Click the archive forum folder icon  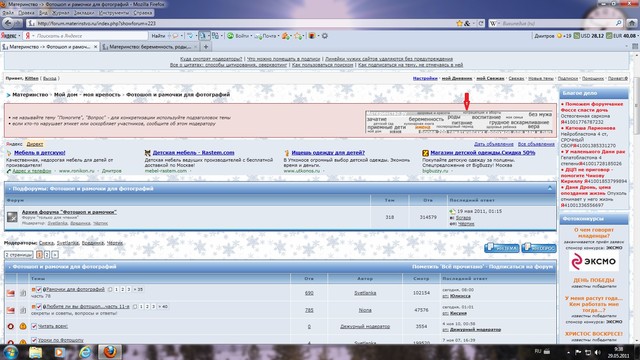click(12, 217)
